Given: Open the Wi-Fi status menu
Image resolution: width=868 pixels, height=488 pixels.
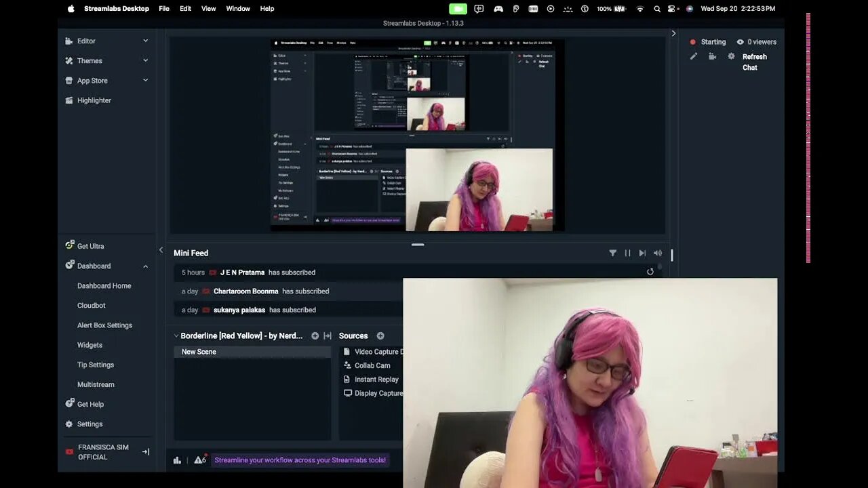Looking at the screenshot, I should (x=639, y=9).
